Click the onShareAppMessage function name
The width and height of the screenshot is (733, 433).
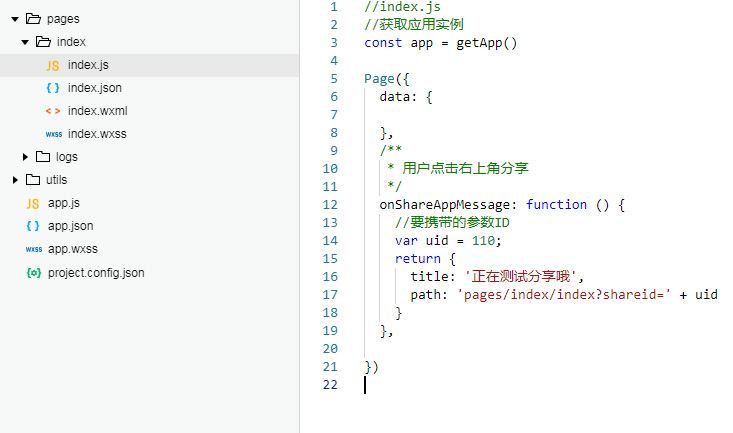[445, 204]
